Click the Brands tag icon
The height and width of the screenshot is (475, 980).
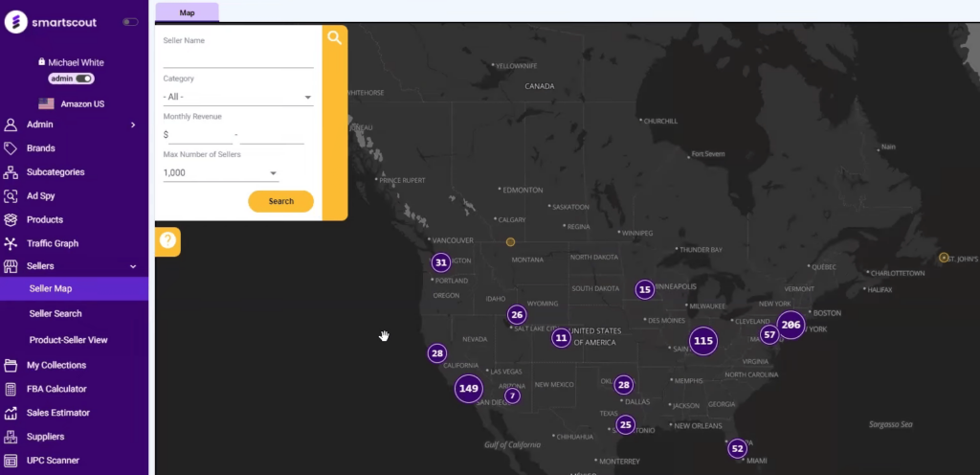tap(10, 148)
